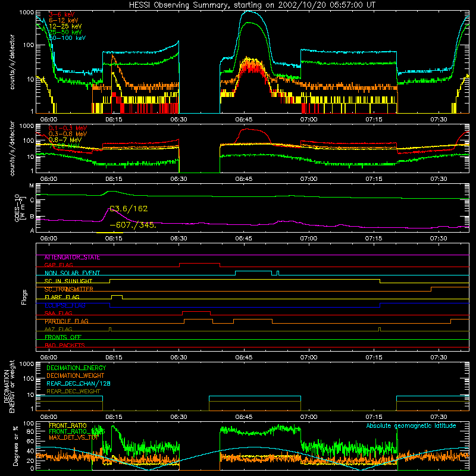Click the C3.6/162 flare annotation
The image size is (476, 476).
[x=129, y=209]
